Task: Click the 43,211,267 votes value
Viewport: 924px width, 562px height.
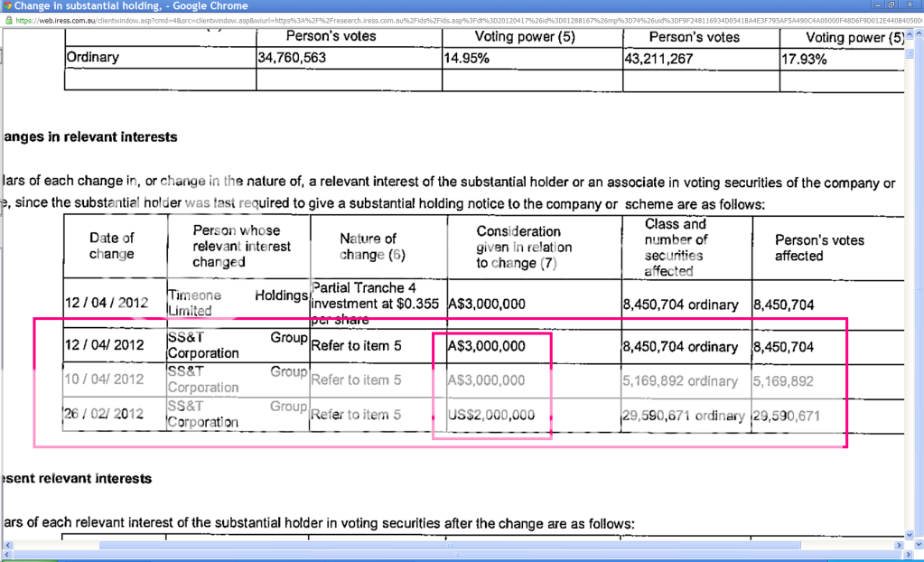Action: pos(658,59)
